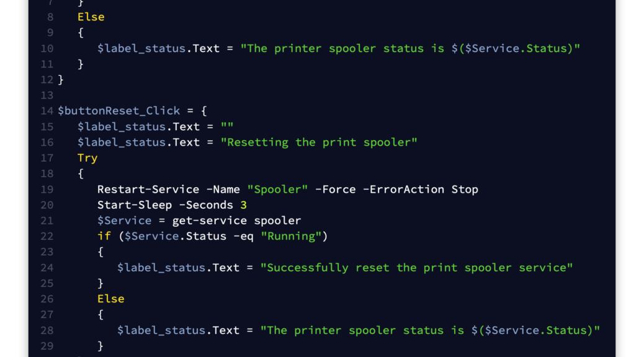Click the Start-Sleep command

[135, 205]
